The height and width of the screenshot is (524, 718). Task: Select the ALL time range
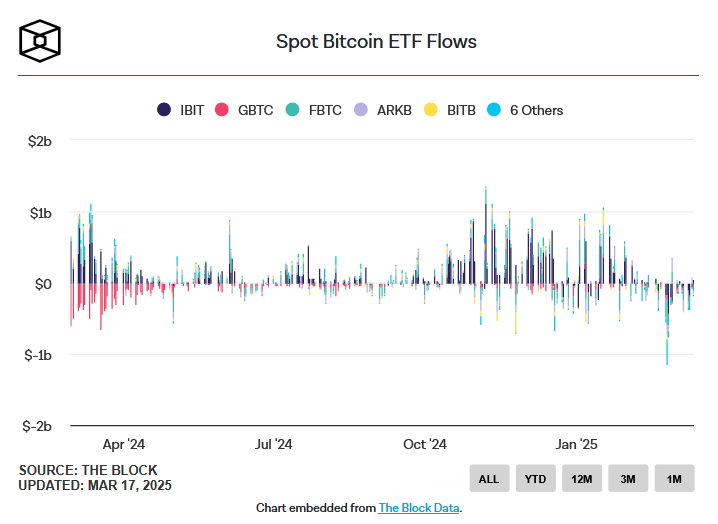489,479
